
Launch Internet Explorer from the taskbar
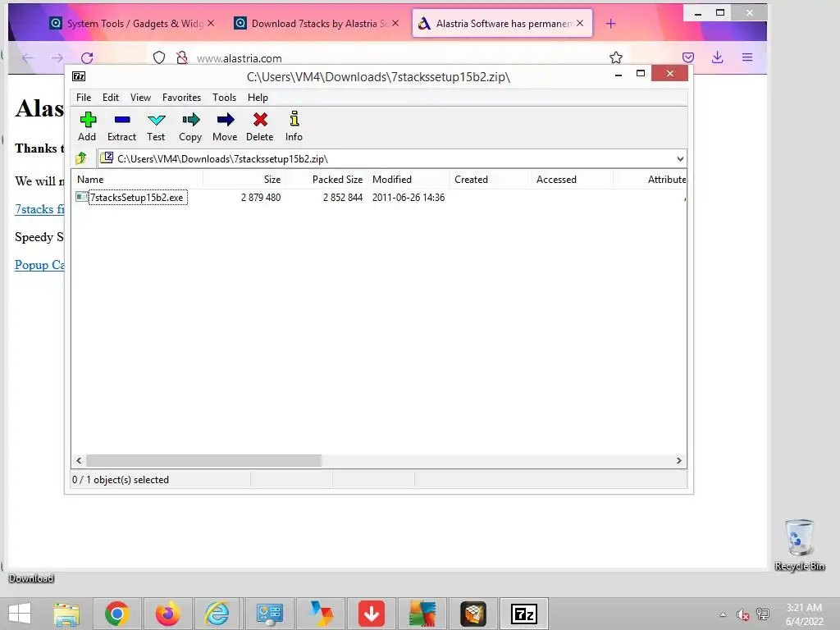[217, 614]
